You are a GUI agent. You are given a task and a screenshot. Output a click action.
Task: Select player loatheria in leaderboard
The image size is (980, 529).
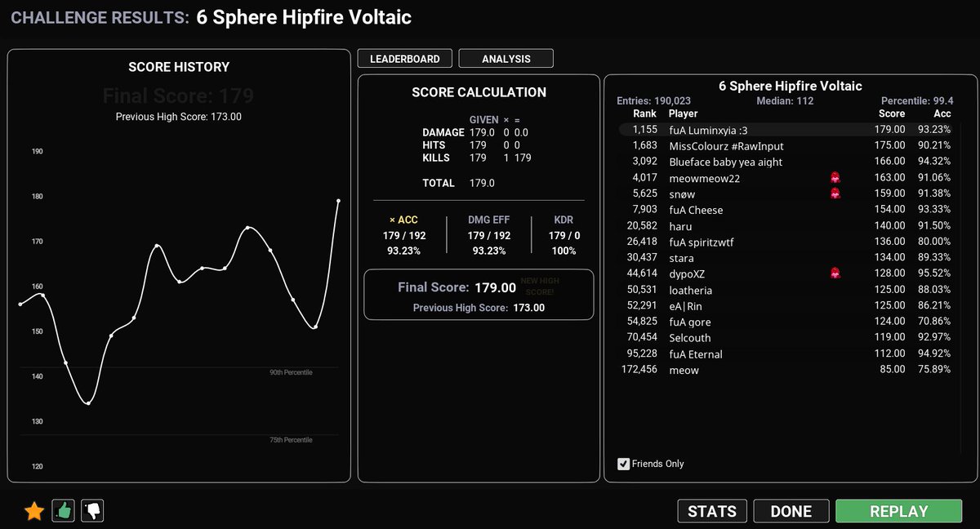tap(690, 290)
